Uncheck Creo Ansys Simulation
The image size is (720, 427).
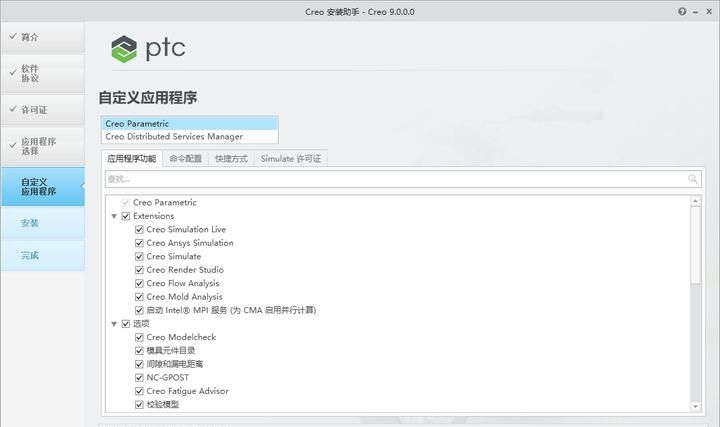click(139, 243)
